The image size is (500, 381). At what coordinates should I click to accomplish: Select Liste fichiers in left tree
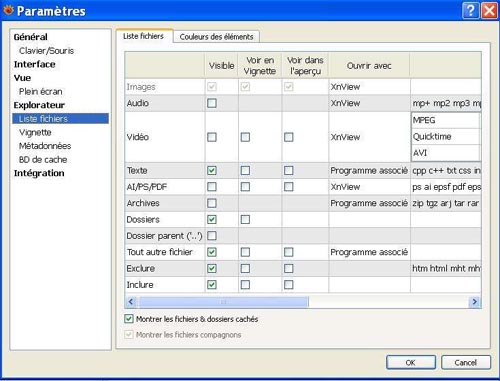[x=61, y=119]
